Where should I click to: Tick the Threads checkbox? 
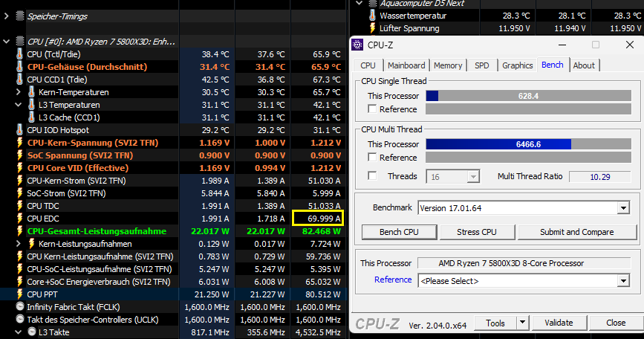[372, 176]
